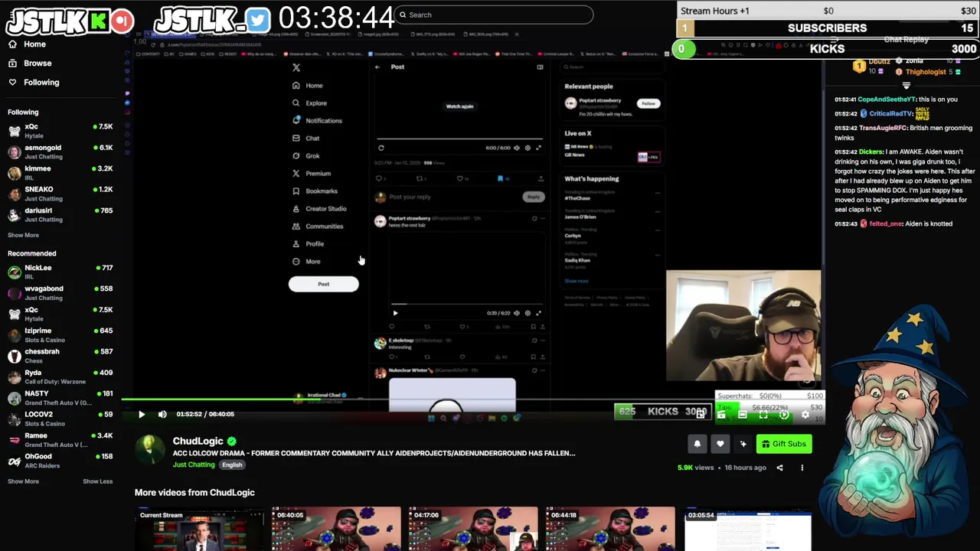Click the X logo in embedded page
The width and height of the screenshot is (980, 551).
point(296,67)
